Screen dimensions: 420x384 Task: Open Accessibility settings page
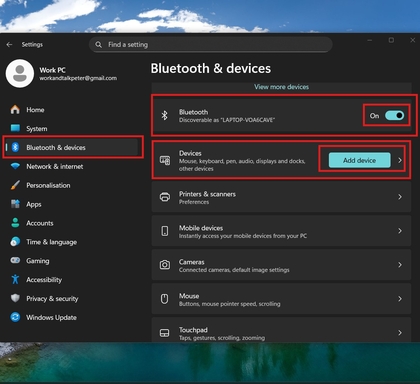72,280
